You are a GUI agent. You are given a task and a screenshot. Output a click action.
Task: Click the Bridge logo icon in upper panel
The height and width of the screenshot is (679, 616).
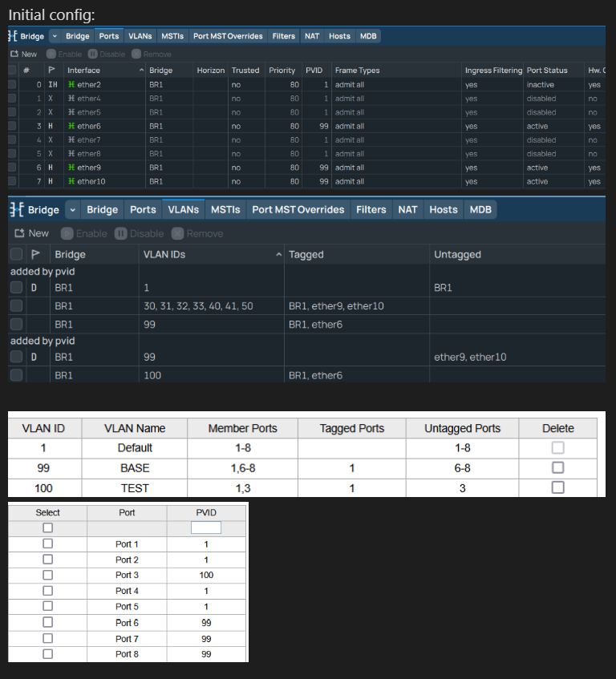(13, 36)
